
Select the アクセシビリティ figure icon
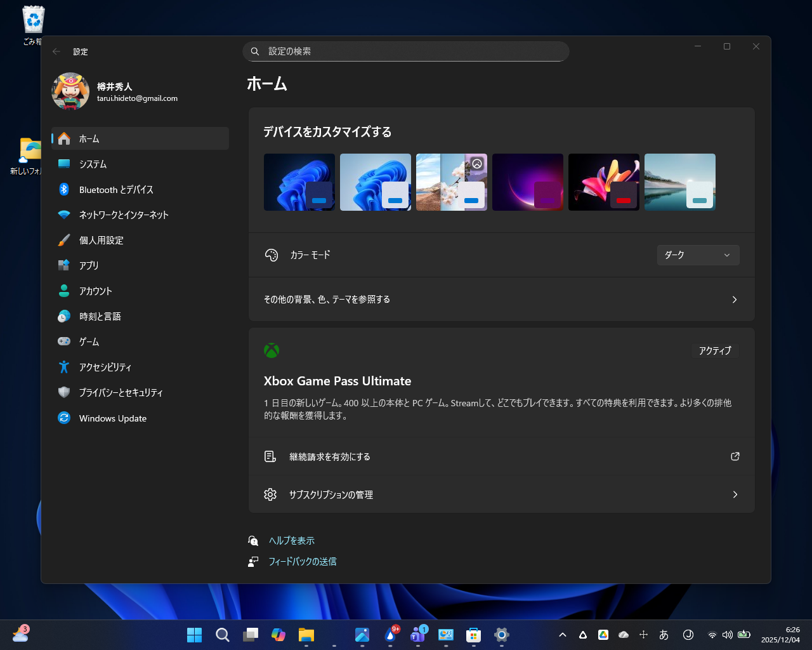[64, 367]
